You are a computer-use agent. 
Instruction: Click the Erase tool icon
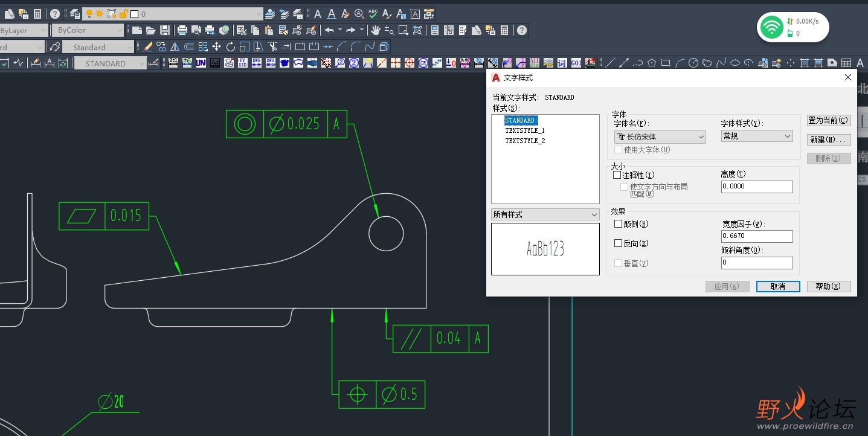tap(147, 46)
